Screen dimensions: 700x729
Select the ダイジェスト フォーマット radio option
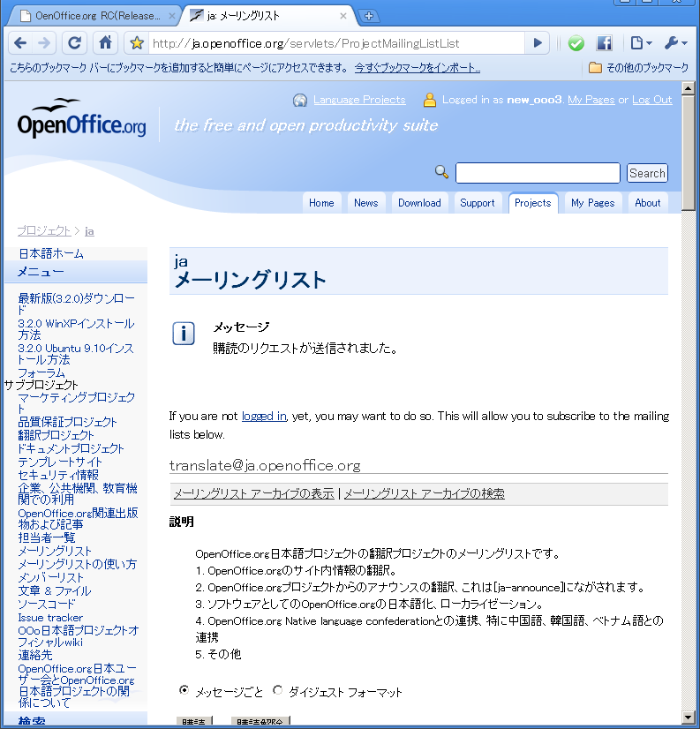pyautogui.click(x=278, y=690)
